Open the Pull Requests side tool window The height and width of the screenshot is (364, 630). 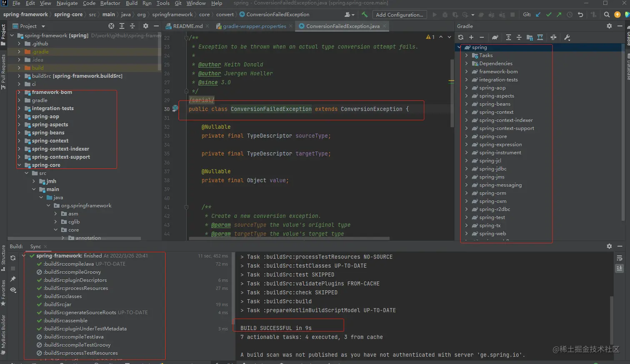pos(3,71)
